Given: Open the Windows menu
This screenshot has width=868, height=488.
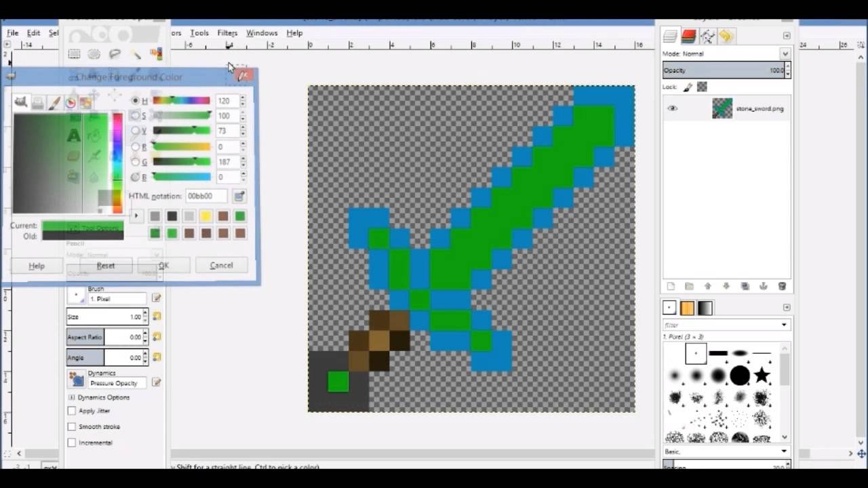Looking at the screenshot, I should coord(262,33).
